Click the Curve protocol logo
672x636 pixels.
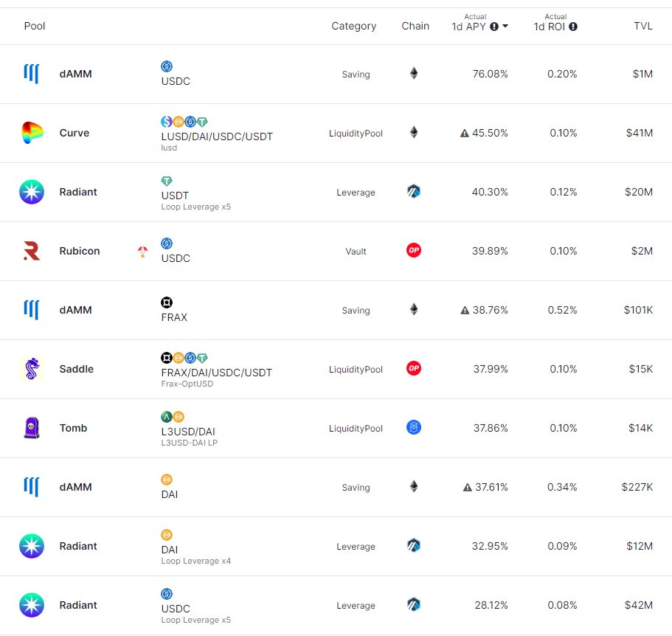[32, 133]
